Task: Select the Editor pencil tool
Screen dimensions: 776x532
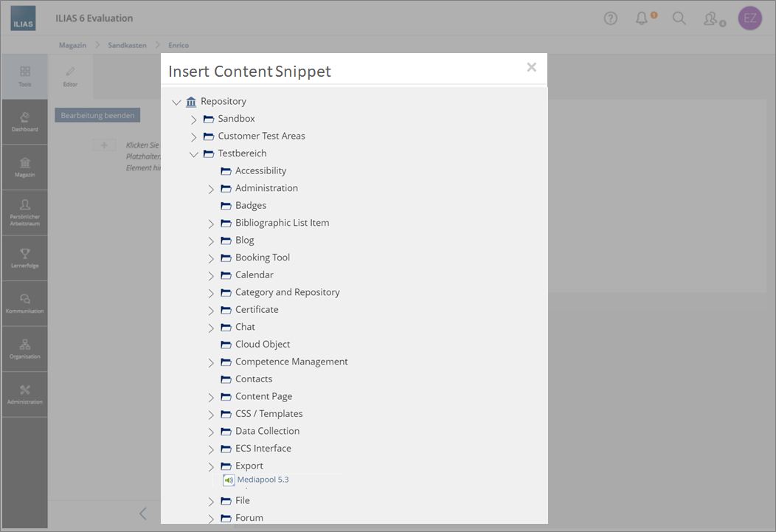Action: (x=70, y=76)
